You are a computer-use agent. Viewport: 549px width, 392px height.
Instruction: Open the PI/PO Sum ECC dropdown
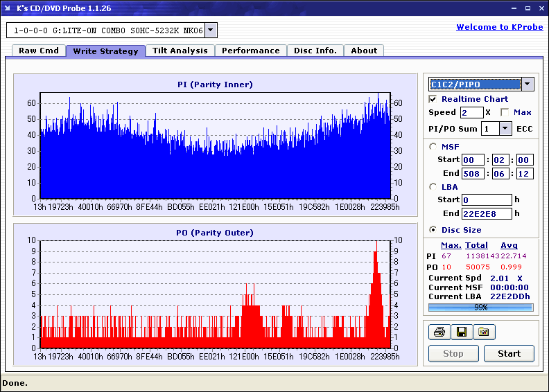tap(505, 128)
